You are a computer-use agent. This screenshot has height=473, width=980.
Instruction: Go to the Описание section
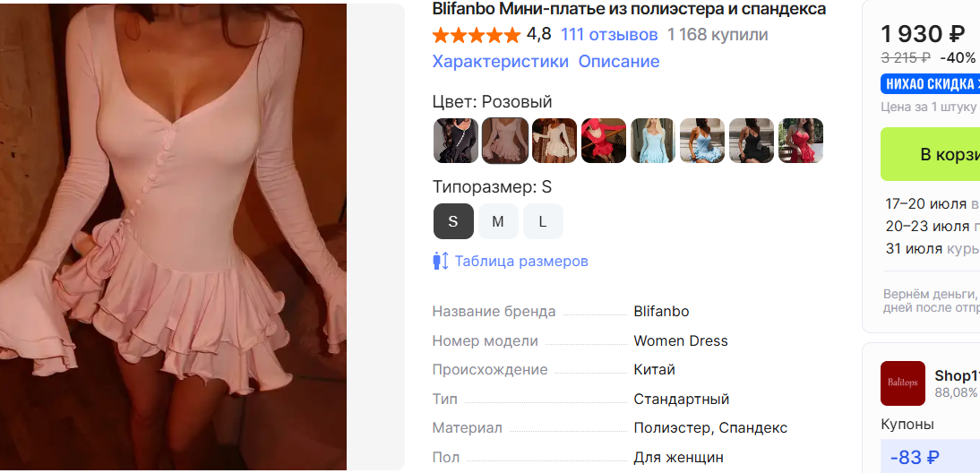(x=619, y=62)
